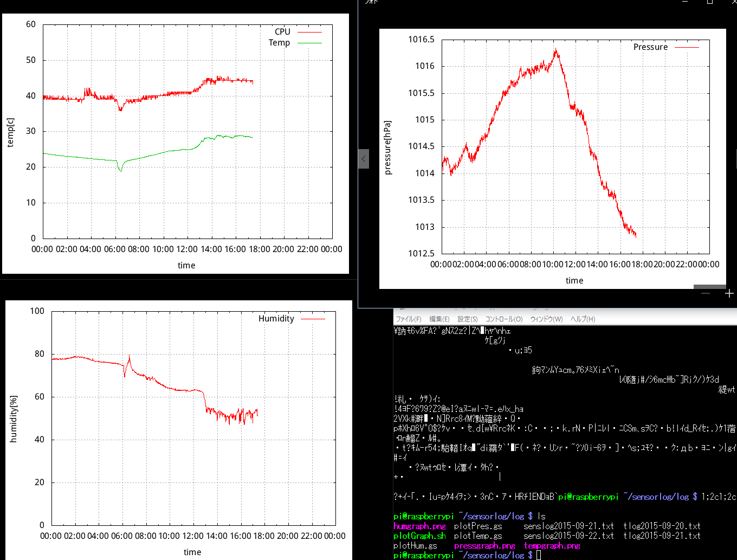Click the pi@raspberrypi prompt text
The width and height of the screenshot is (737, 560).
(x=423, y=516)
